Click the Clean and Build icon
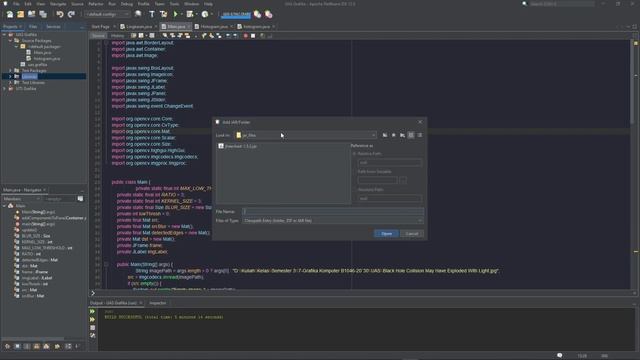640x360 pixels. coord(163,14)
